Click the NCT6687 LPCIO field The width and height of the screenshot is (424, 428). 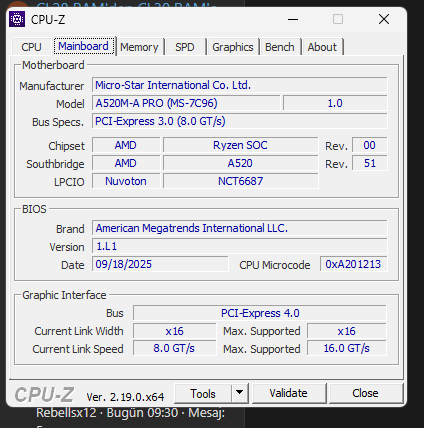point(240,181)
